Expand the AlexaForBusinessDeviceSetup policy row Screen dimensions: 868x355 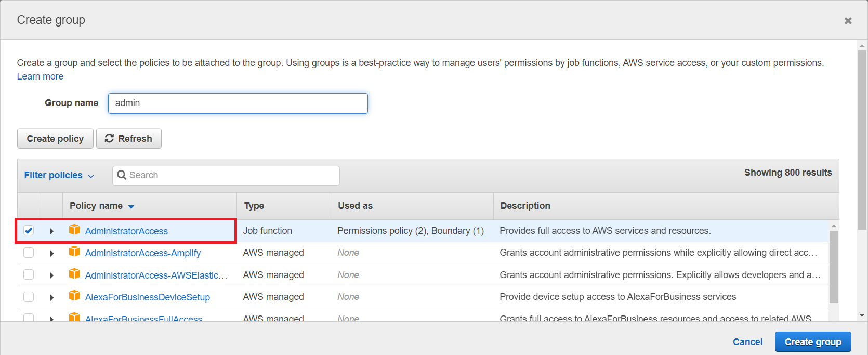click(51, 297)
